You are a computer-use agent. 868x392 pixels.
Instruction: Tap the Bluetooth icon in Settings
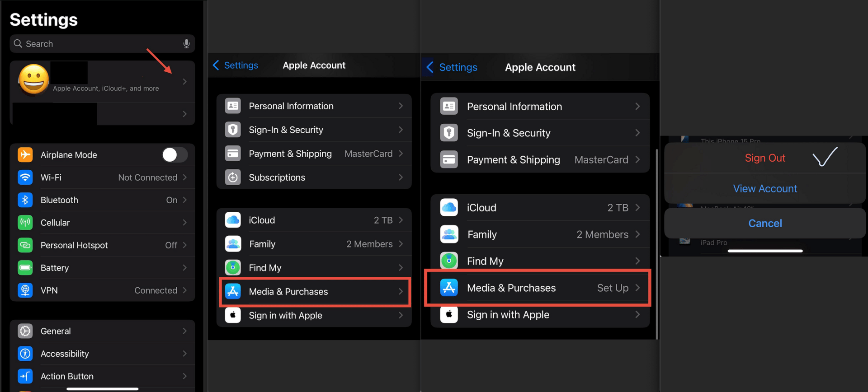pyautogui.click(x=25, y=200)
